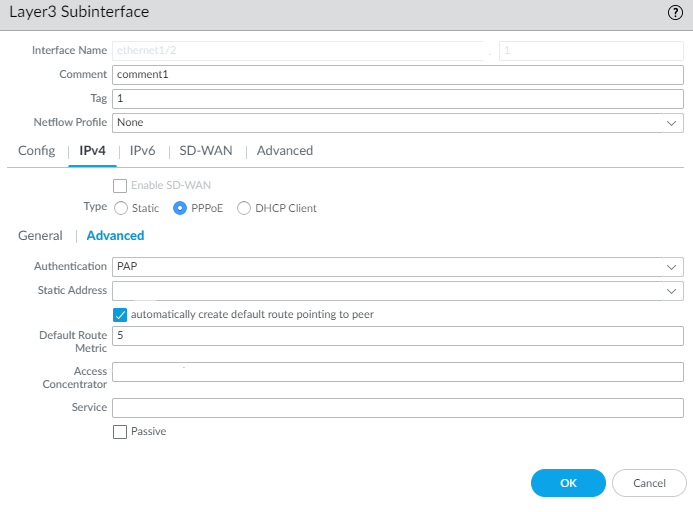The image size is (693, 512).
Task: Go to the SD-WAN tab
Action: [205, 151]
